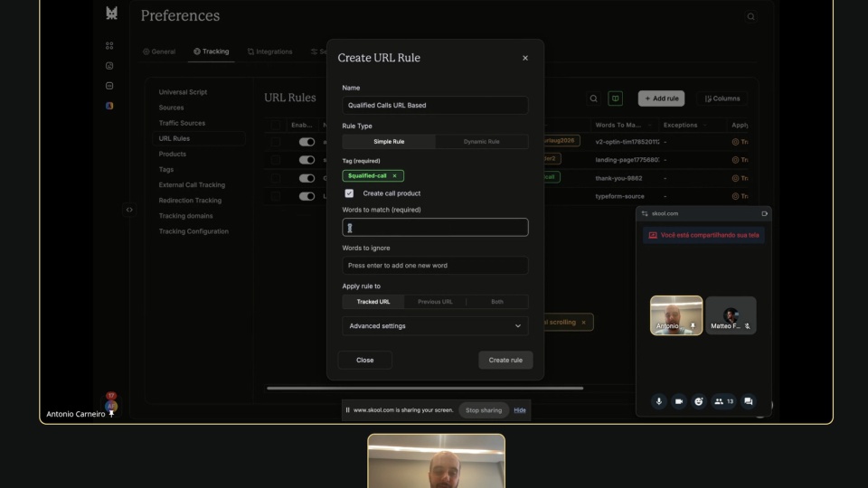The image size is (868, 488).
Task: Click the Words to ignore input
Action: 435,266
